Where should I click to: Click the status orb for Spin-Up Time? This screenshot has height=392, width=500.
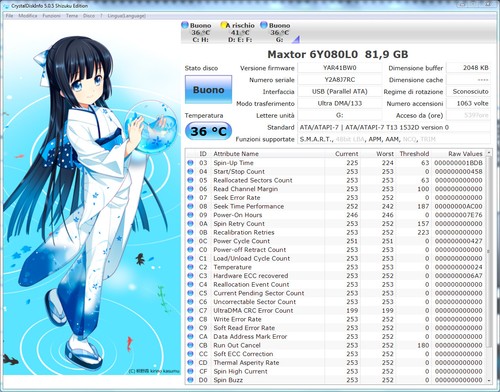click(x=190, y=163)
